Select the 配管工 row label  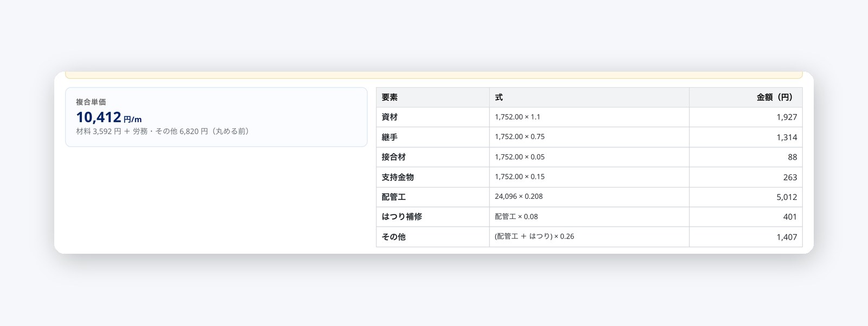click(x=393, y=197)
